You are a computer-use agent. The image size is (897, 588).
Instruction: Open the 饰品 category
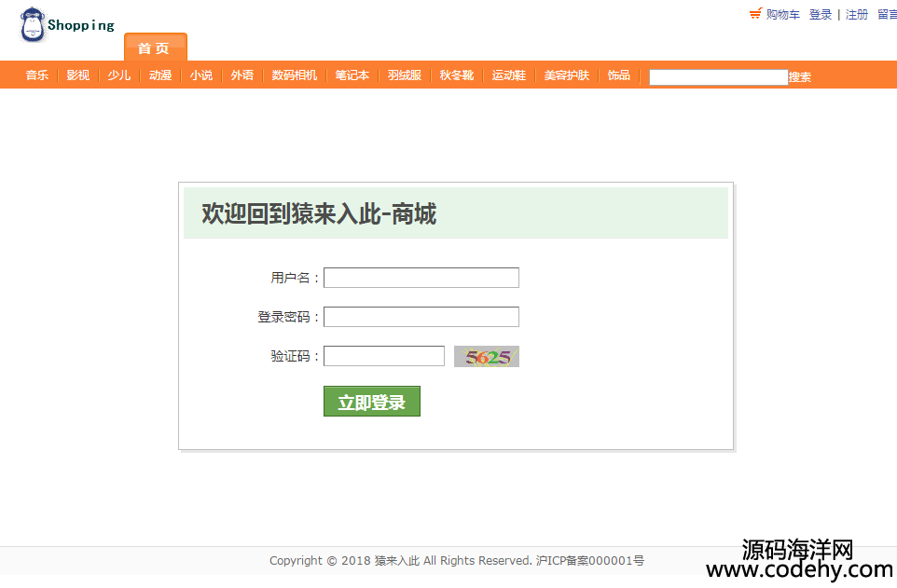(x=618, y=75)
